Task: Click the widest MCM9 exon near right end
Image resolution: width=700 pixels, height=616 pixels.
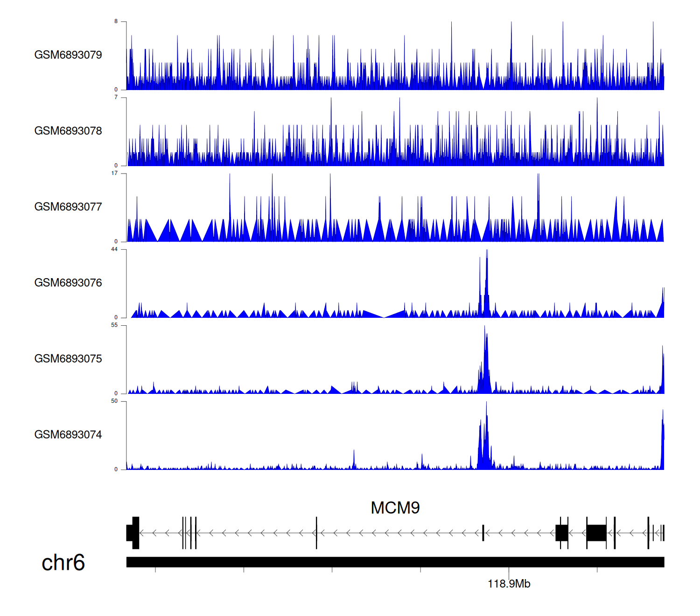Action: (596, 533)
